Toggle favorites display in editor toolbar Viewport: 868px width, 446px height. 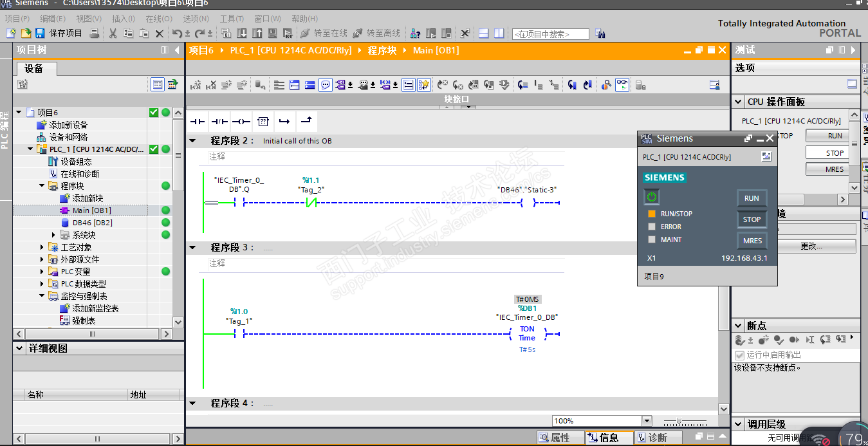click(423, 85)
